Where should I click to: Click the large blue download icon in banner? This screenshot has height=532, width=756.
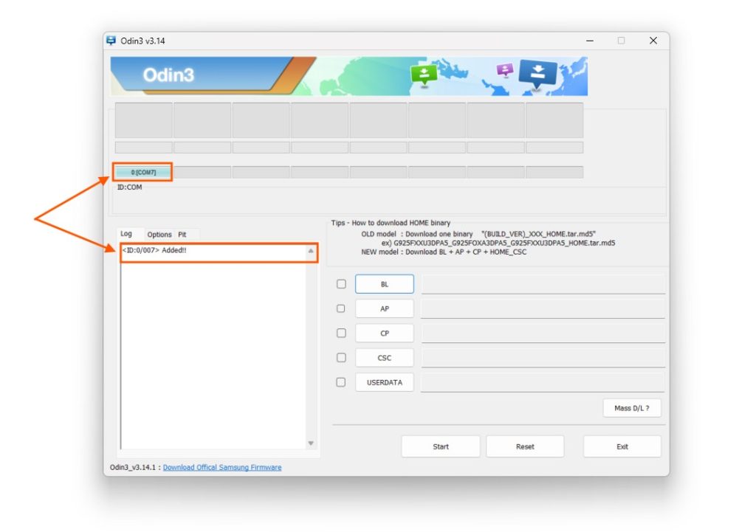point(537,75)
